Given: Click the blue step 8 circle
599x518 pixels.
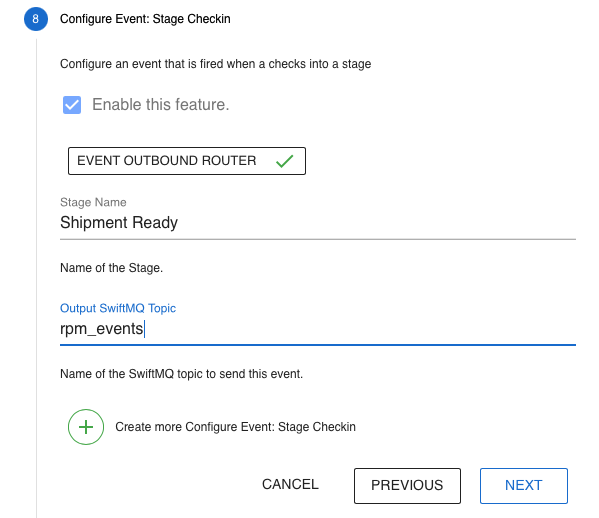Looking at the screenshot, I should pyautogui.click(x=36, y=19).
